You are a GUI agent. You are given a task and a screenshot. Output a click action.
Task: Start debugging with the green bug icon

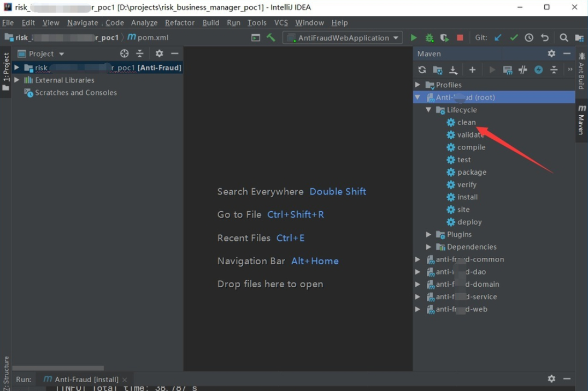(430, 38)
